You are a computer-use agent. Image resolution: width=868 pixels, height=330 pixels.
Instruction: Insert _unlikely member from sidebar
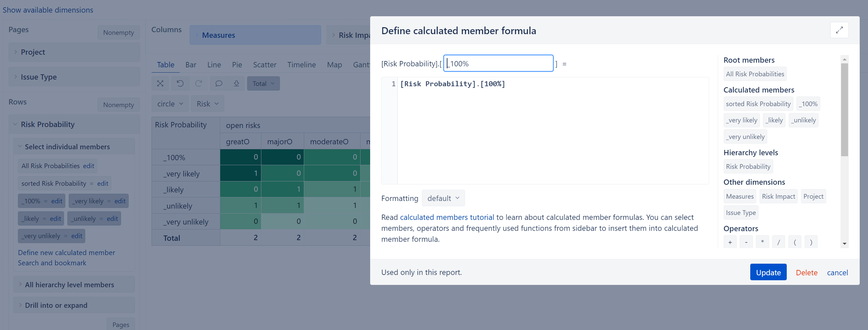(x=803, y=120)
